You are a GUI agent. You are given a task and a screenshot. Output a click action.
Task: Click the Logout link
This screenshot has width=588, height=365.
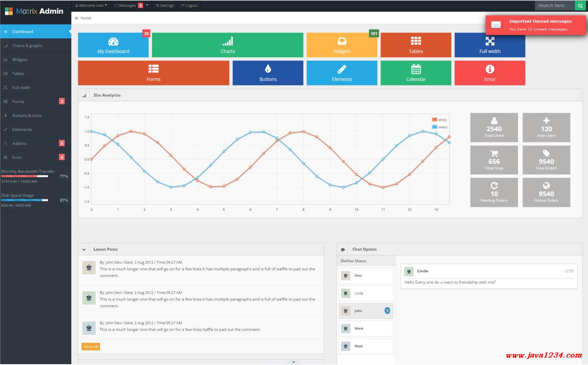tap(189, 5)
